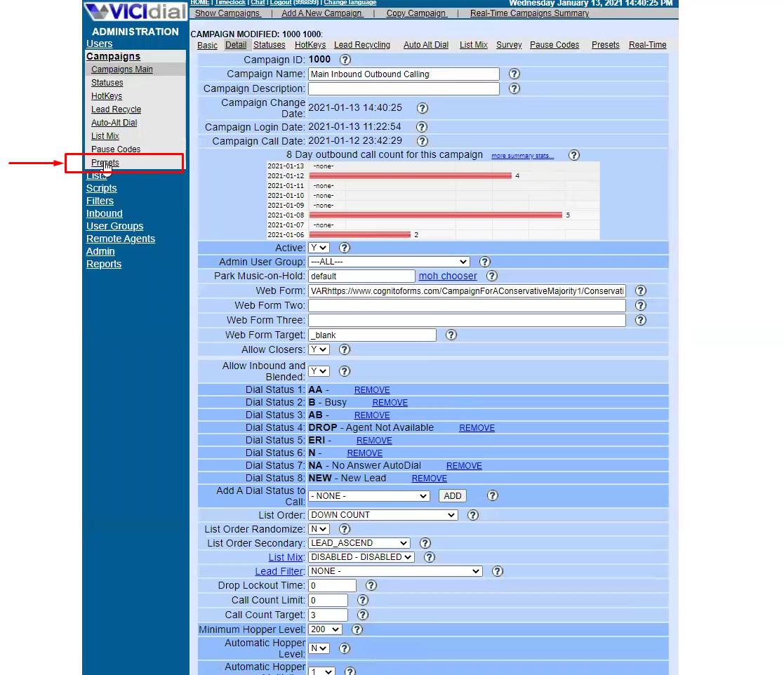Viewport: 784px width, 675px height.
Task: Open Add A New Campaign link
Action: (322, 13)
